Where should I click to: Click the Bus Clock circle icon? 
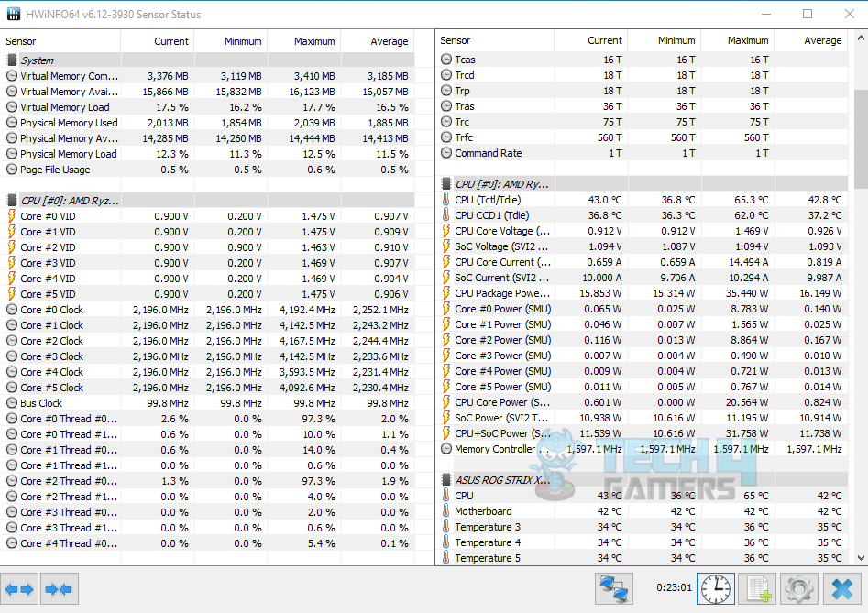pos(12,403)
